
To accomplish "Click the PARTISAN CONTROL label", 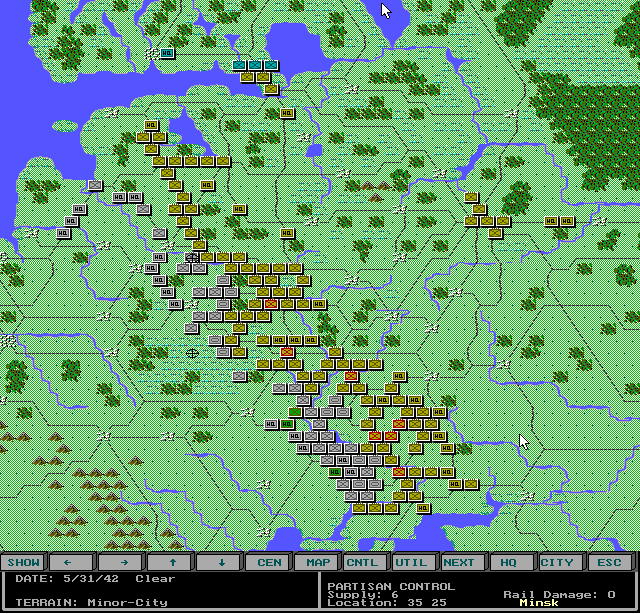I will coord(391,586).
